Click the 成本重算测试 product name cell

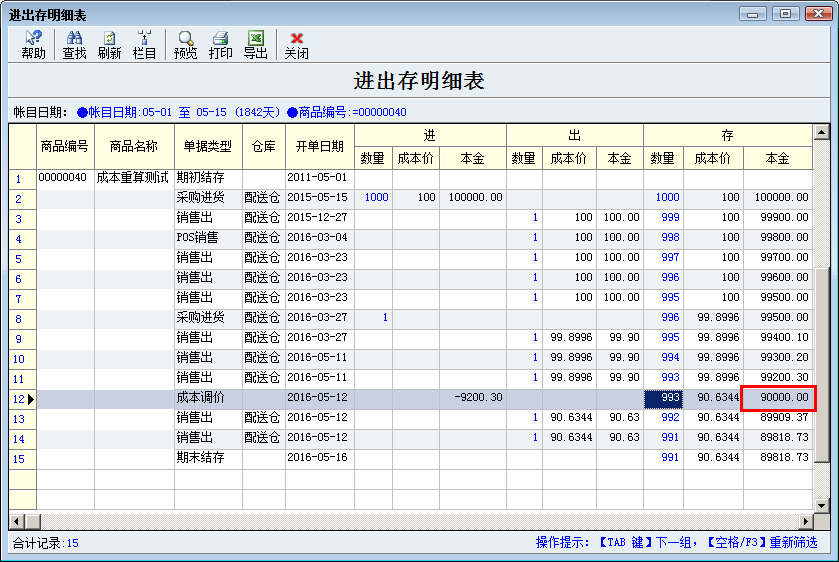[134, 178]
